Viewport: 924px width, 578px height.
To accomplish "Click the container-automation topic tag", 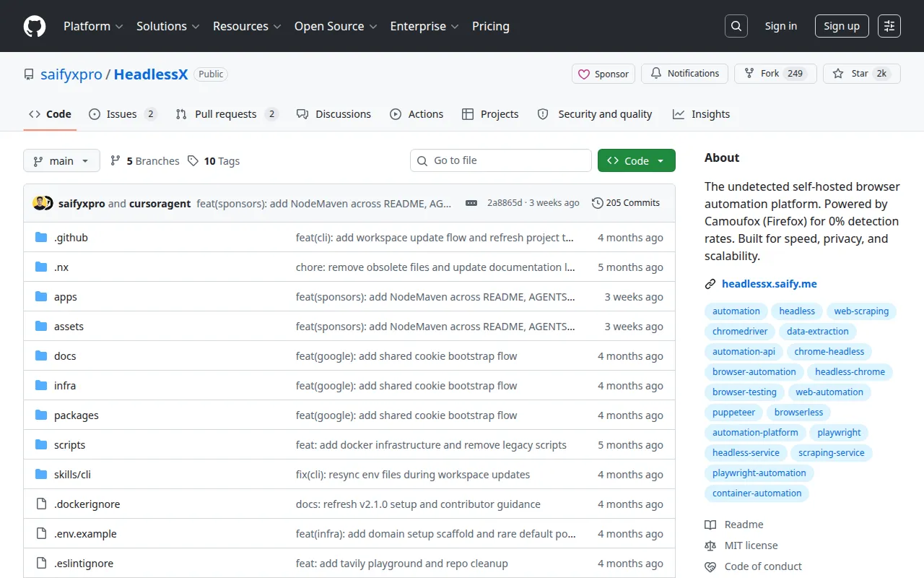I will click(757, 493).
